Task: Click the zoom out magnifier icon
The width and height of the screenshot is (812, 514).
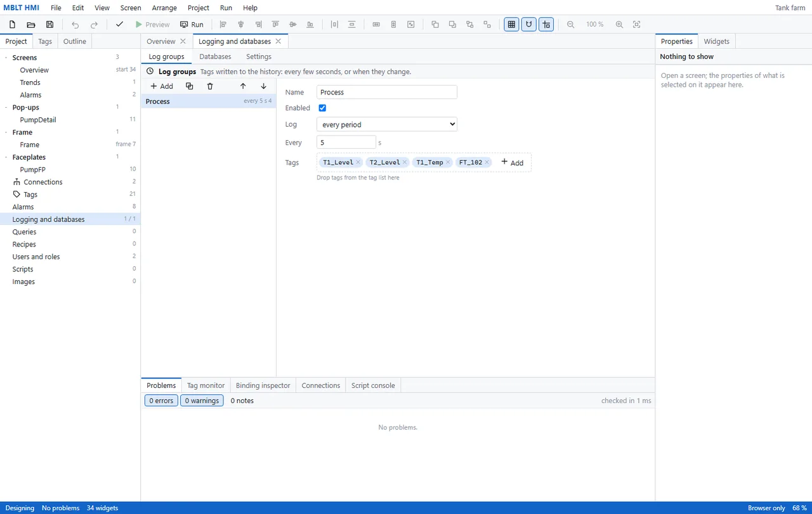Action: point(571,25)
